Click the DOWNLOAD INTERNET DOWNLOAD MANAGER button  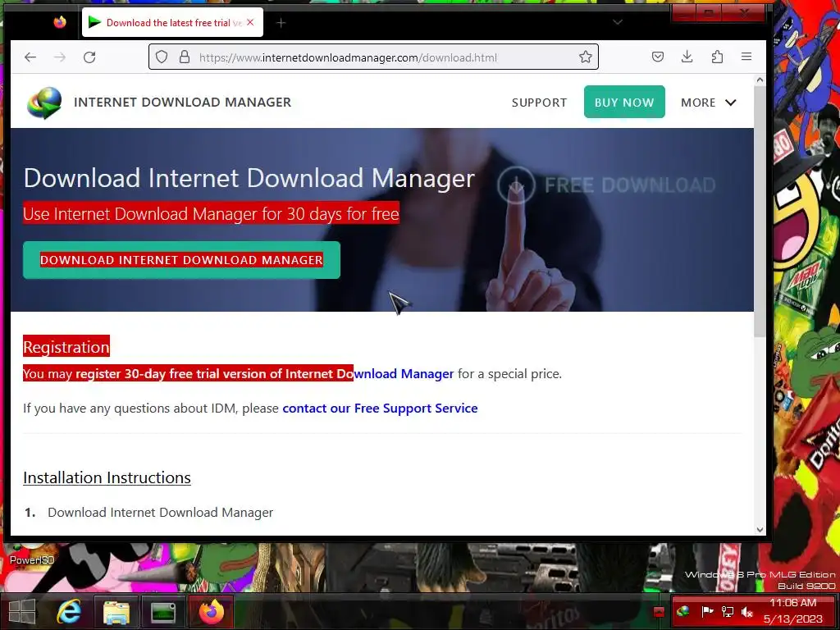click(181, 260)
